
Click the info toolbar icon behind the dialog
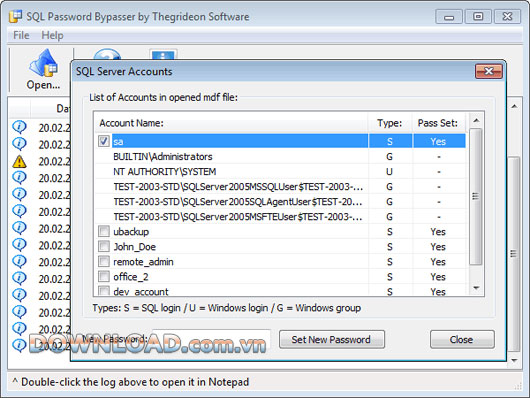point(163,54)
